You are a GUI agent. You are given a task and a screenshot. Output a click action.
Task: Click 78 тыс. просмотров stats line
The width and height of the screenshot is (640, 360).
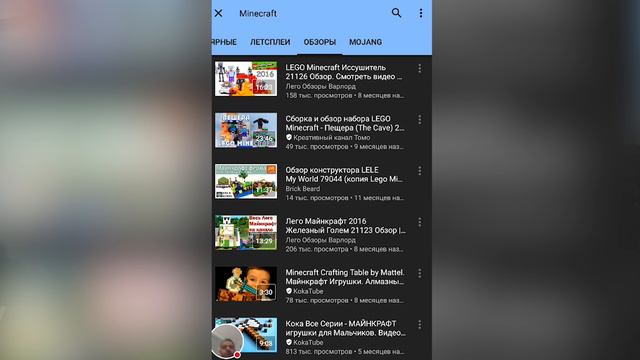(x=345, y=300)
